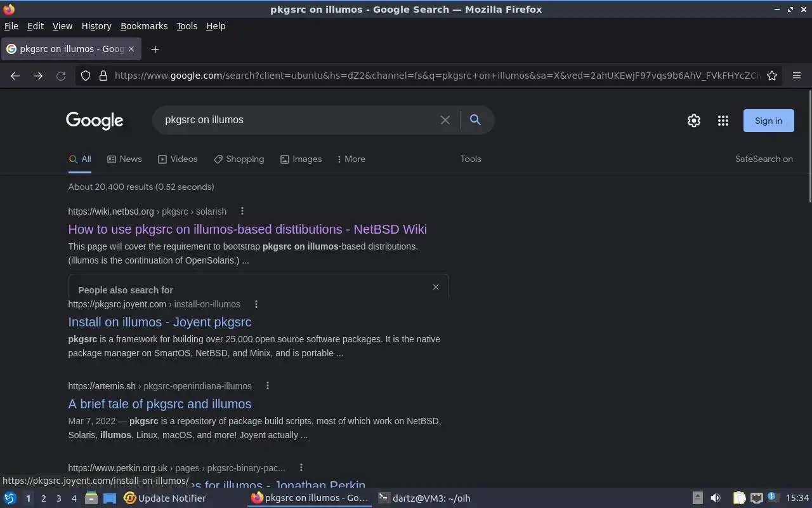This screenshot has width=812, height=508.
Task: Open the View menu
Action: click(62, 26)
